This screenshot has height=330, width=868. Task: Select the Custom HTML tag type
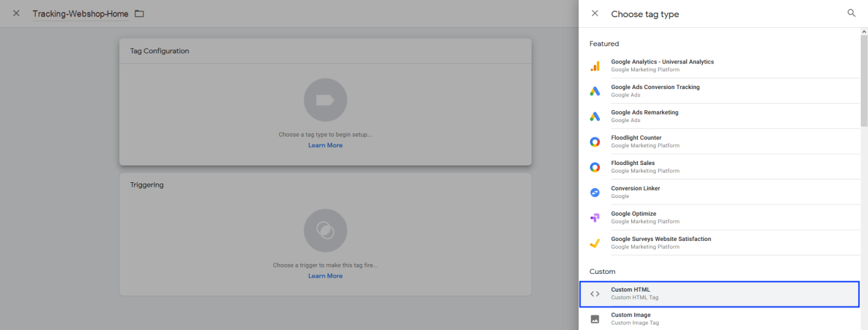(x=719, y=294)
